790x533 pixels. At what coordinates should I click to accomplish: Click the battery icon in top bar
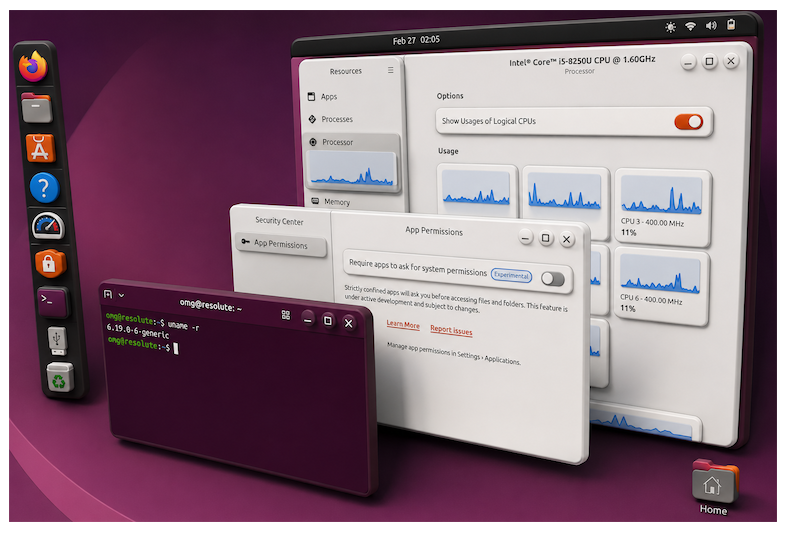(x=731, y=24)
